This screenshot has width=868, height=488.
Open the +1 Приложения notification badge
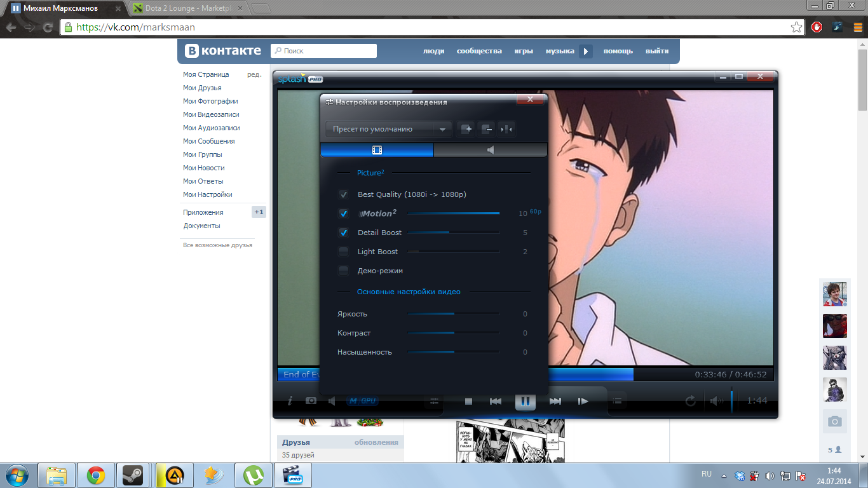click(x=259, y=212)
